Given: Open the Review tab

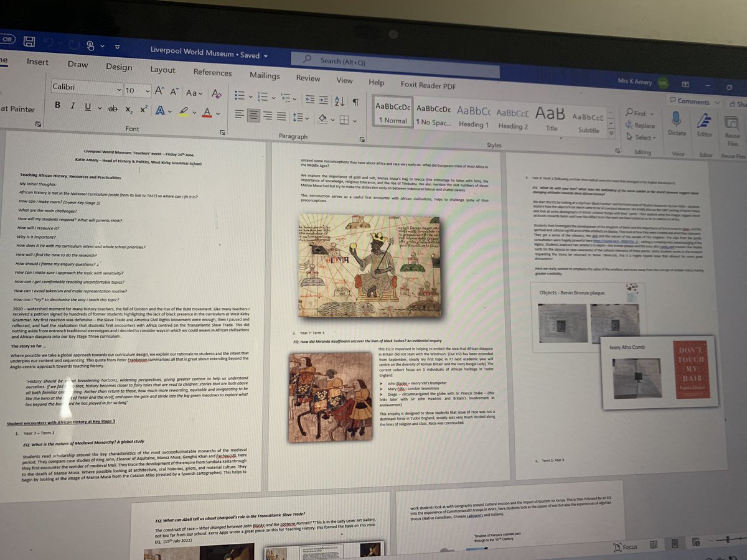Looking at the screenshot, I should (308, 78).
